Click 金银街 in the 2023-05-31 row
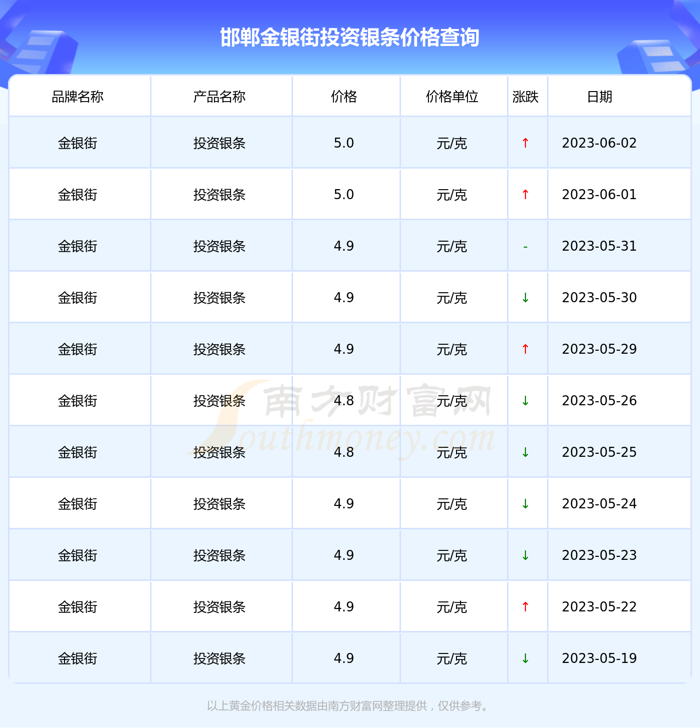Viewport: 700px width, 728px height. click(77, 247)
